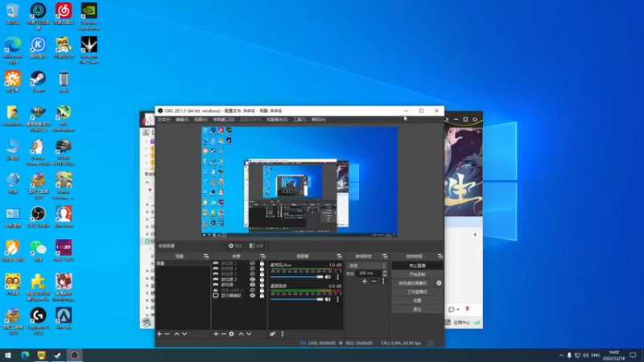Click the OBS icon in the taskbar
The height and width of the screenshot is (362, 644).
point(74,355)
